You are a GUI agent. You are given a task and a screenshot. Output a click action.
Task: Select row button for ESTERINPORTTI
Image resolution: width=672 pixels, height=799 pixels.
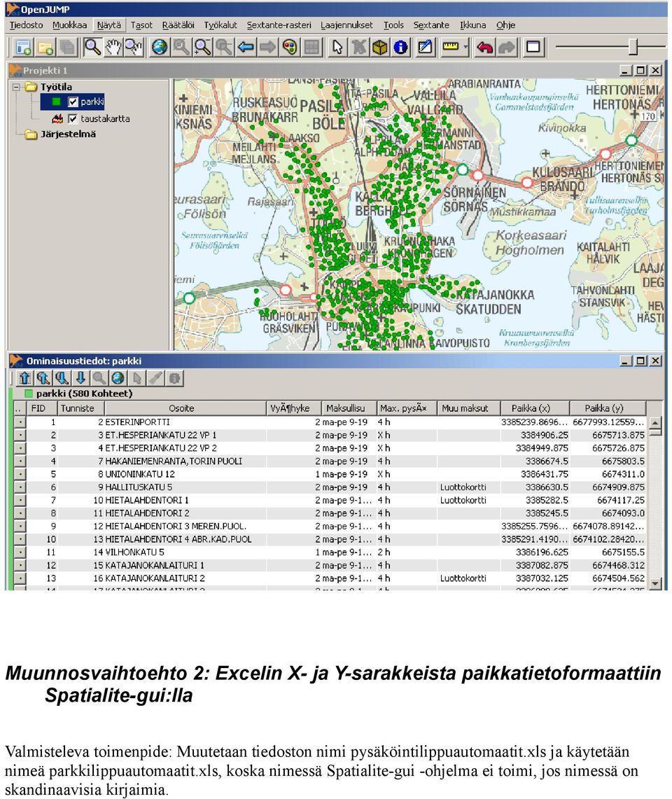coord(20,422)
